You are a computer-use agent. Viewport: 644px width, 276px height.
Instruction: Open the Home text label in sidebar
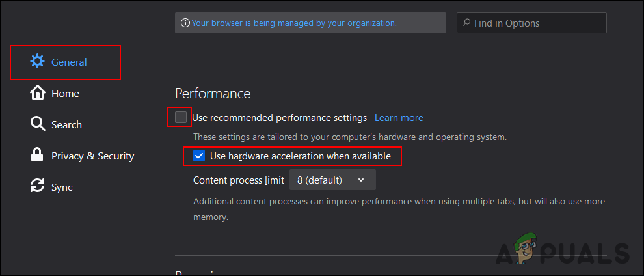pyautogui.click(x=65, y=94)
